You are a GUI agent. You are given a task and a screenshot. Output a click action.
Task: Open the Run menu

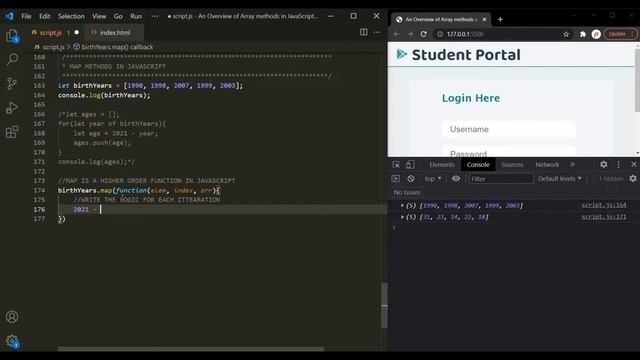[136, 16]
